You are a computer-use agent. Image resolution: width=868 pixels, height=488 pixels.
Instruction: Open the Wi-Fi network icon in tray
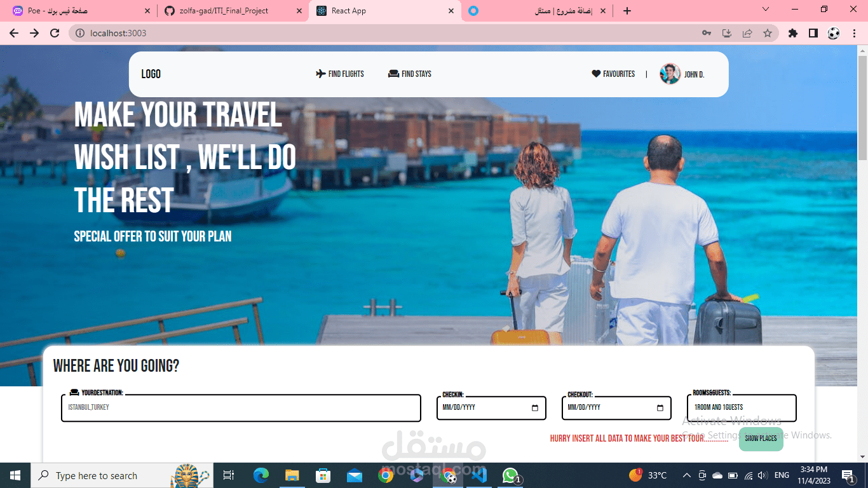click(748, 475)
